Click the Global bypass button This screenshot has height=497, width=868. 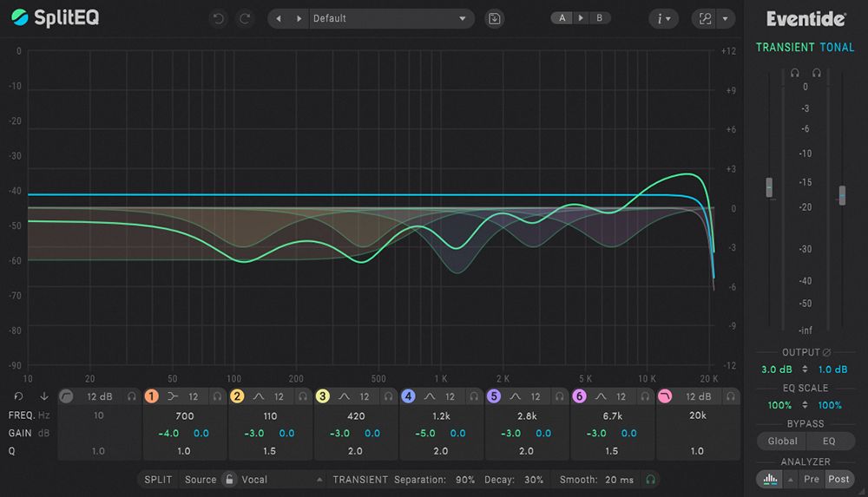point(782,441)
